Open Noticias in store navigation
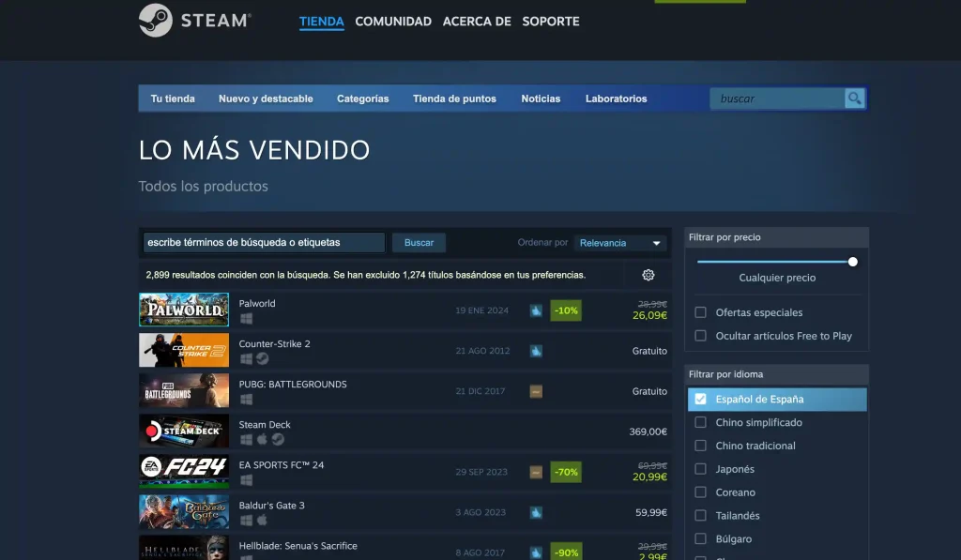The image size is (961, 560). [x=541, y=98]
